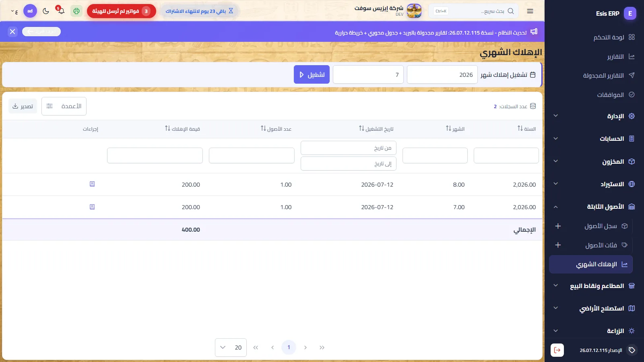Click the version tag icon
Viewport: 644px width, 362px height.
632,350
